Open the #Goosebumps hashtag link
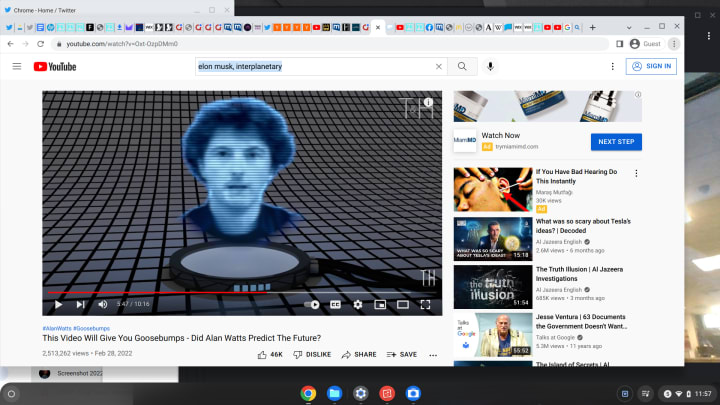Viewport: 720px width, 405px height. pos(91,328)
